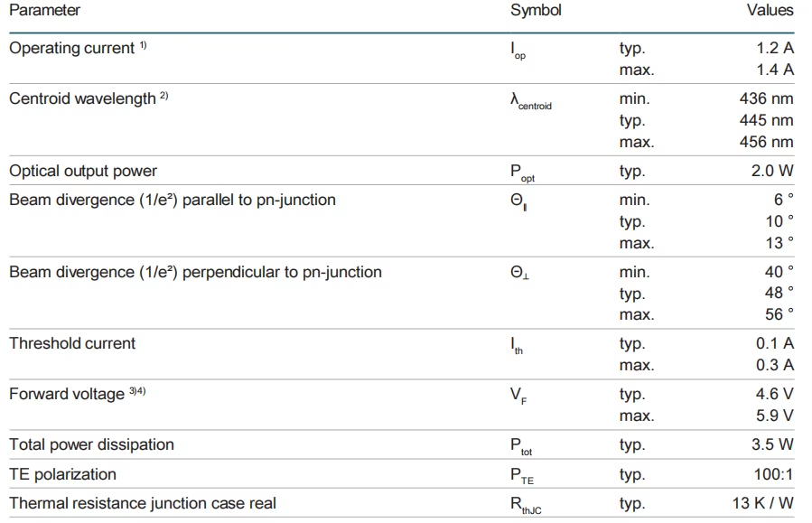Click the "Parameter" column header
This screenshot has height=523, width=812.
pyautogui.click(x=44, y=10)
